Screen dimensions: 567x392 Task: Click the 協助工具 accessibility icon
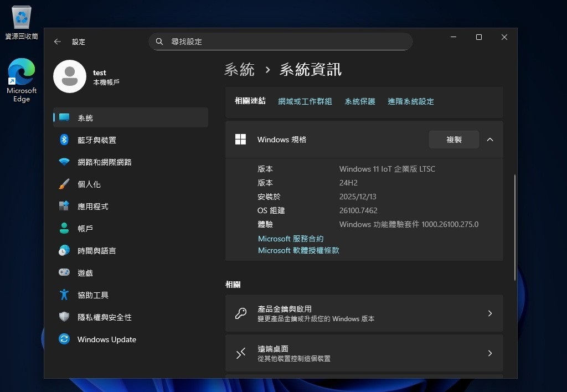(x=64, y=295)
